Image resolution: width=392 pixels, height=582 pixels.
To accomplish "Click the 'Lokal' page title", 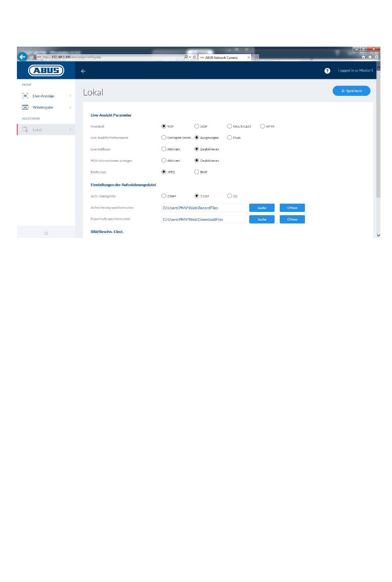I will coord(93,92).
